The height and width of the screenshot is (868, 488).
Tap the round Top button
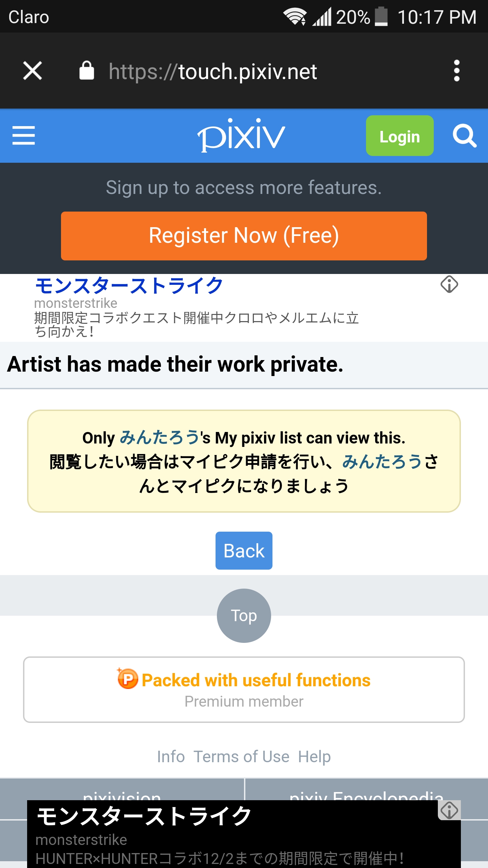pos(244,615)
